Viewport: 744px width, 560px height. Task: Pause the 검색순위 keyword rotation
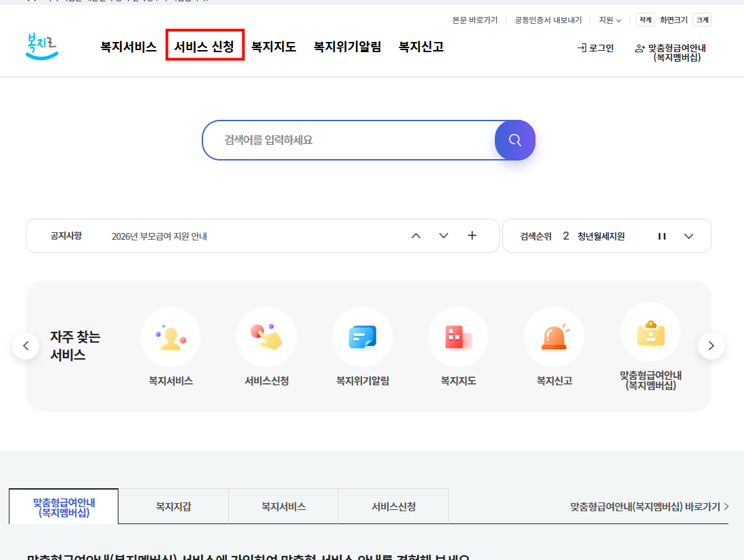661,236
